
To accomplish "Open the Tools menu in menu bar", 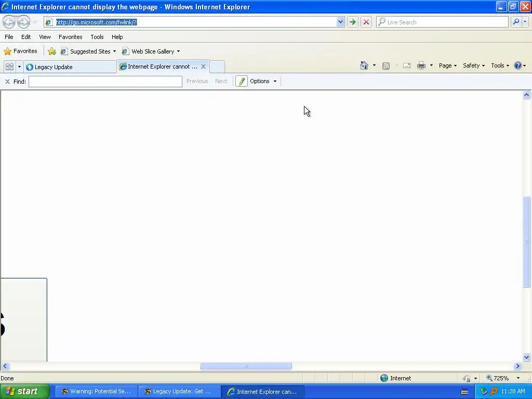I will pos(97,37).
